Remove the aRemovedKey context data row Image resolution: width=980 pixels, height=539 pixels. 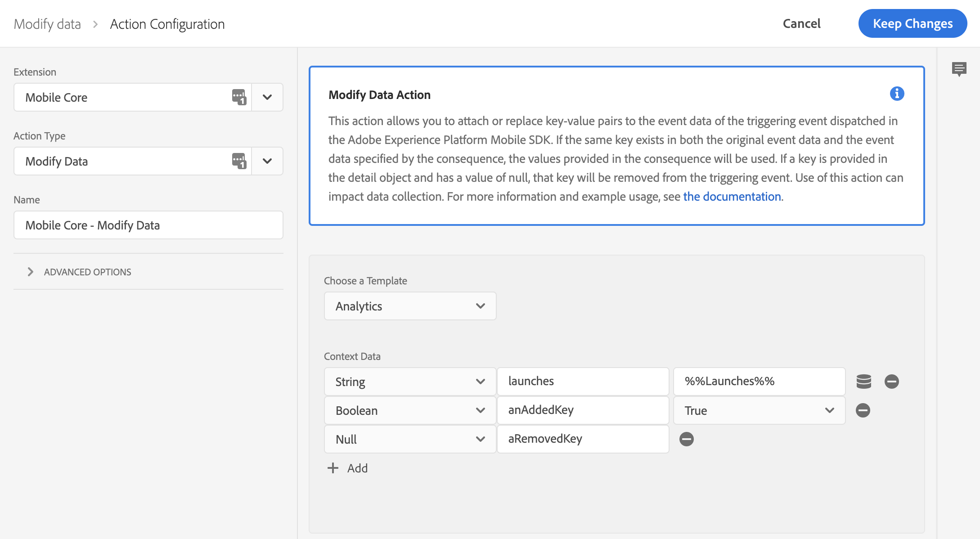686,439
